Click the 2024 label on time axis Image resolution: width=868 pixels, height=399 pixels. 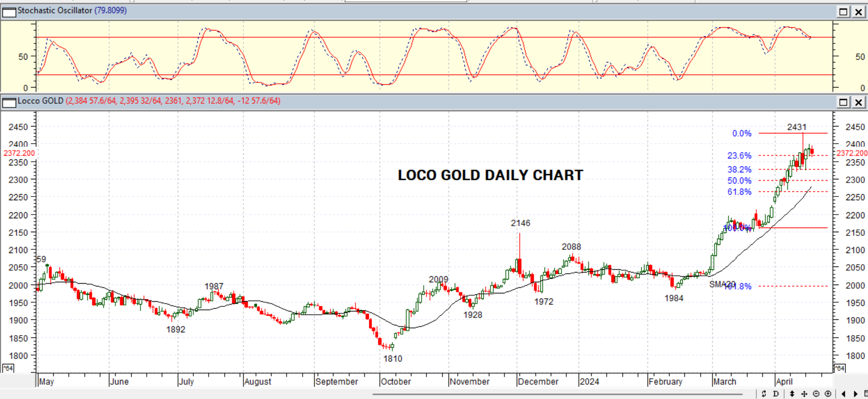589,382
